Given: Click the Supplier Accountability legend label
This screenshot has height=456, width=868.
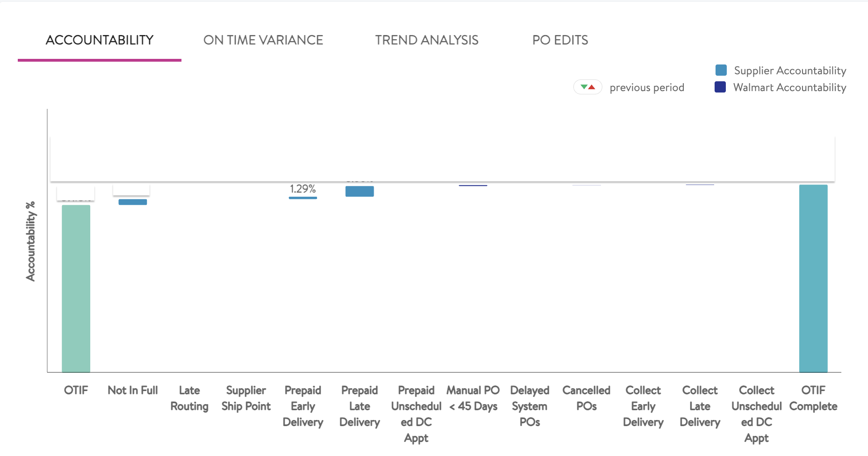Looking at the screenshot, I should pos(789,71).
